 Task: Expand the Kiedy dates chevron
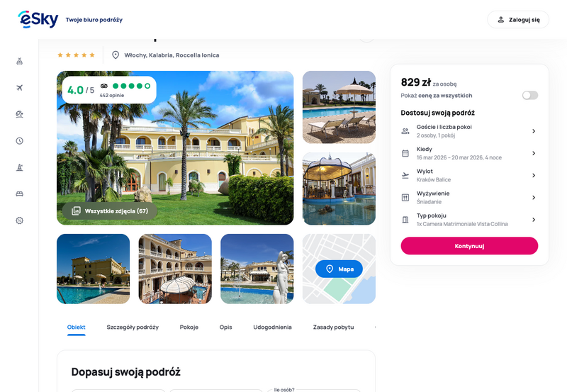click(534, 153)
